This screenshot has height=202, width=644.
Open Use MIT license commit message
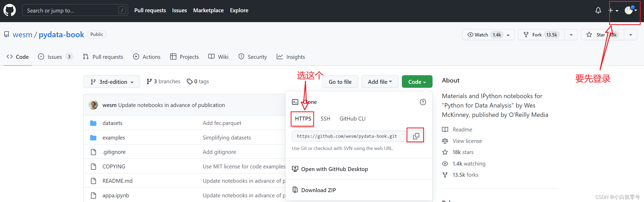coord(244,166)
